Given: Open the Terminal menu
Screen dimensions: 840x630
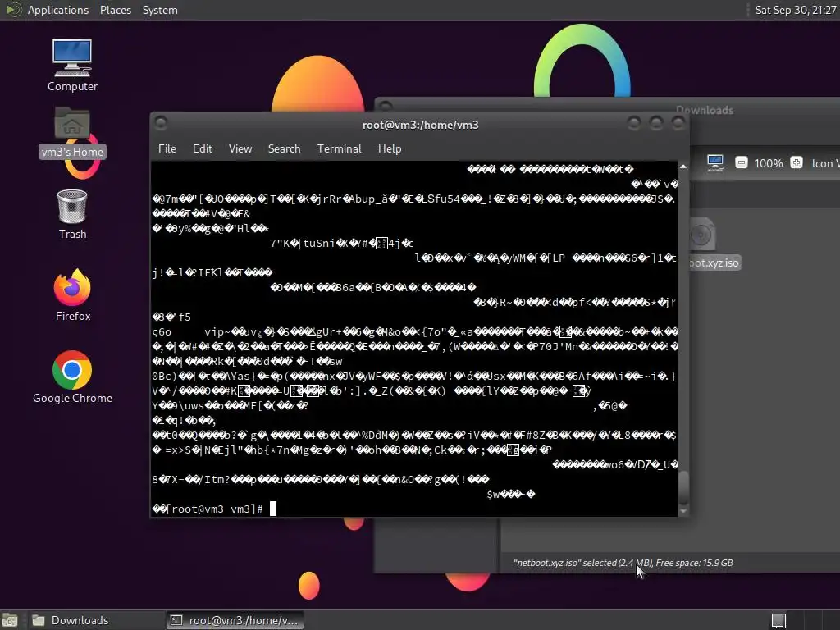Looking at the screenshot, I should [339, 149].
